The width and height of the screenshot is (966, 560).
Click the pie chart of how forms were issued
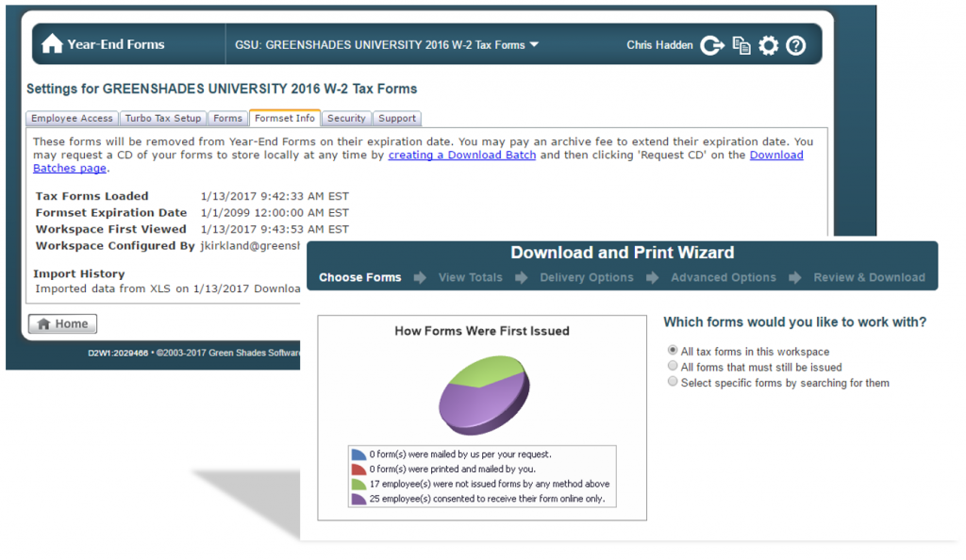tap(484, 394)
